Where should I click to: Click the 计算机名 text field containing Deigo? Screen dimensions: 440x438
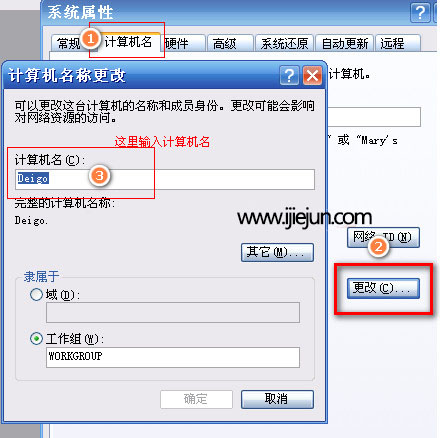pyautogui.click(x=165, y=179)
